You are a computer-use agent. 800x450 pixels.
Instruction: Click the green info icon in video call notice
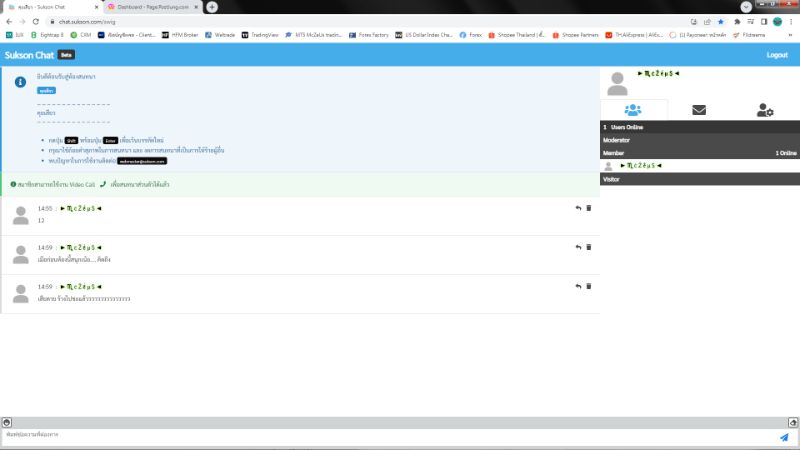tap(13, 184)
